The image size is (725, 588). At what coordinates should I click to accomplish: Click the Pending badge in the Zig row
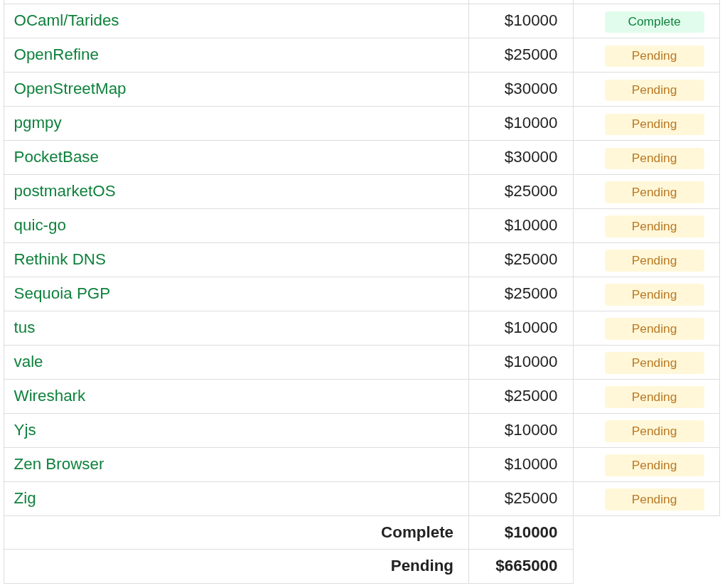(x=654, y=499)
